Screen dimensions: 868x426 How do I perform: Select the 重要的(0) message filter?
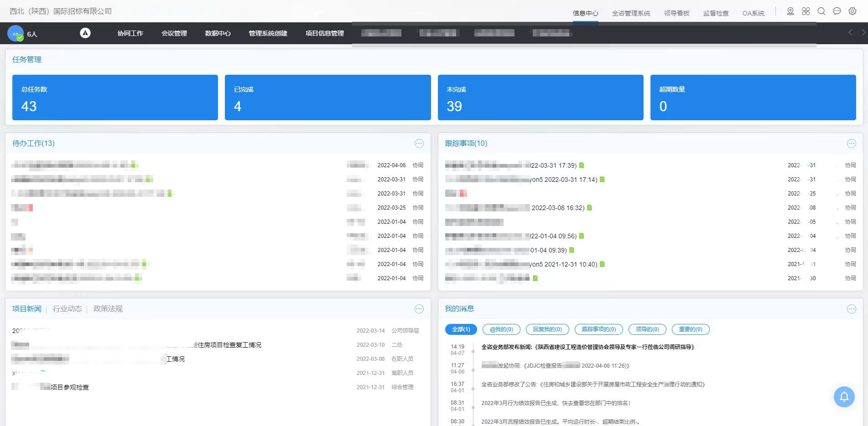691,329
